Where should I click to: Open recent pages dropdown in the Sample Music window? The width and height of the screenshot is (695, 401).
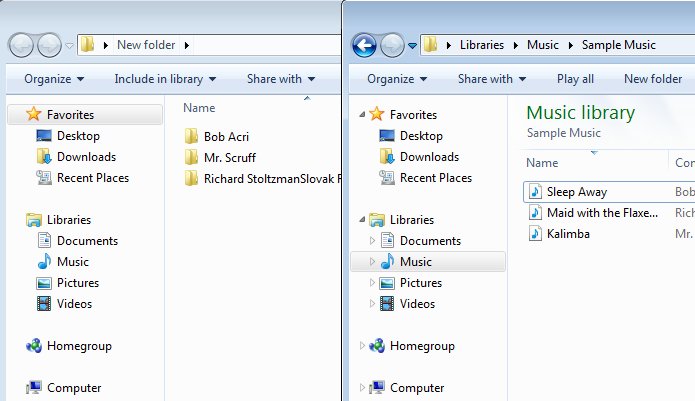pyautogui.click(x=413, y=45)
